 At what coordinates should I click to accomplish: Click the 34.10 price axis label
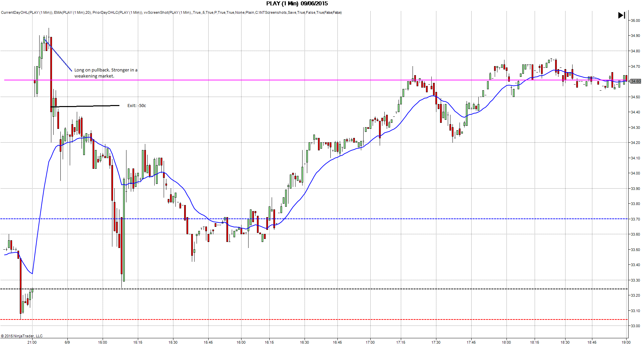click(635, 158)
